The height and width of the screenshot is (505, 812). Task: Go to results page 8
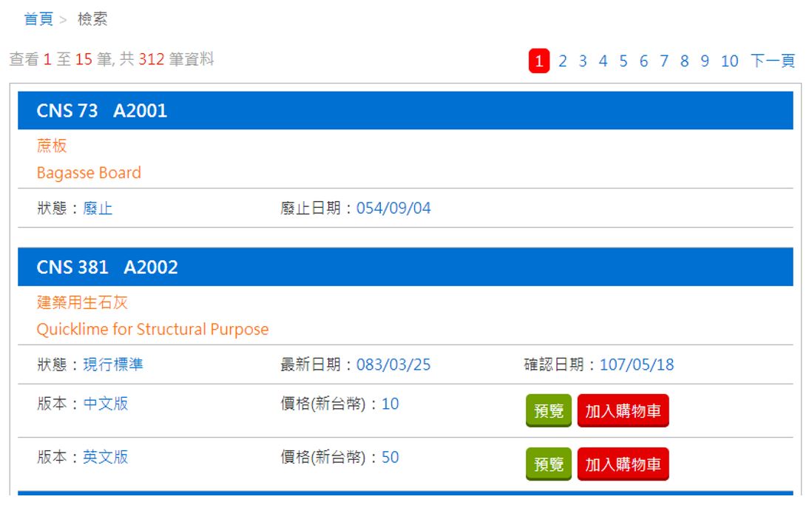pyautogui.click(x=684, y=61)
